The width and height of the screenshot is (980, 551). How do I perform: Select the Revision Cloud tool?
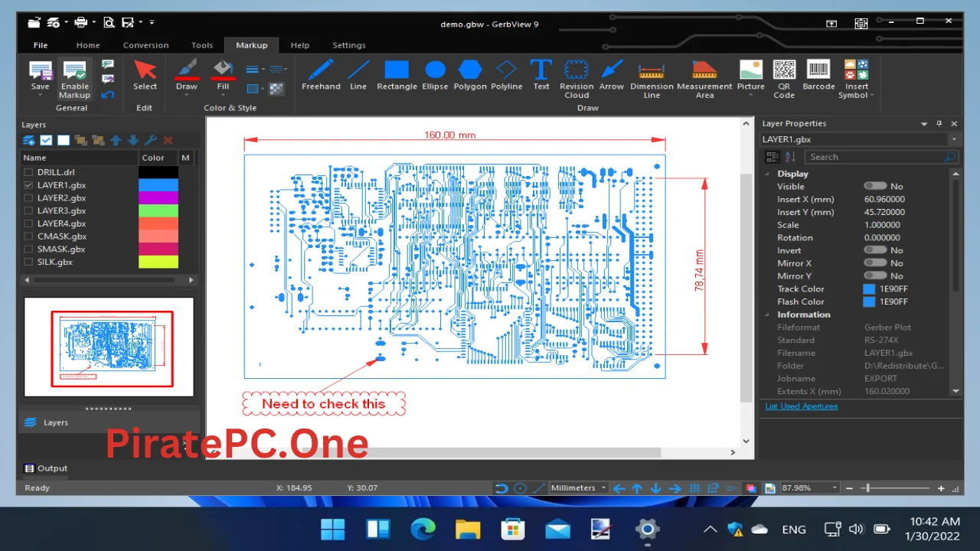click(577, 80)
